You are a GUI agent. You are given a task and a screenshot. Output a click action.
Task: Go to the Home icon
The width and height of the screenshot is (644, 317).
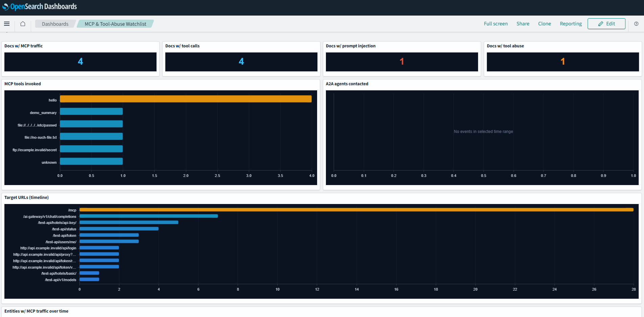tap(23, 24)
